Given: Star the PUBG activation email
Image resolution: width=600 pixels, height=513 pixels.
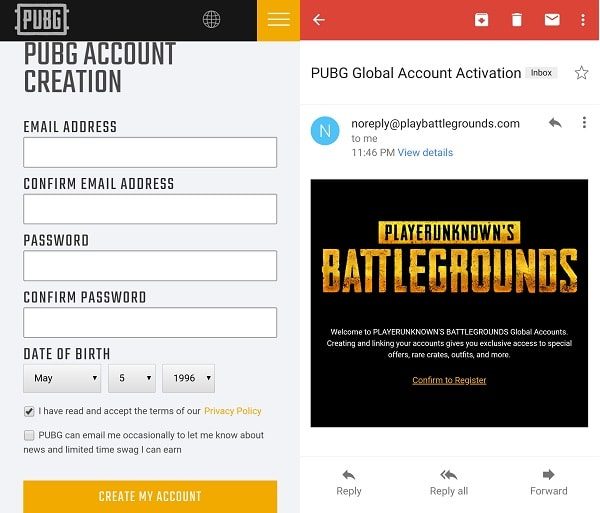Looking at the screenshot, I should click(x=581, y=73).
